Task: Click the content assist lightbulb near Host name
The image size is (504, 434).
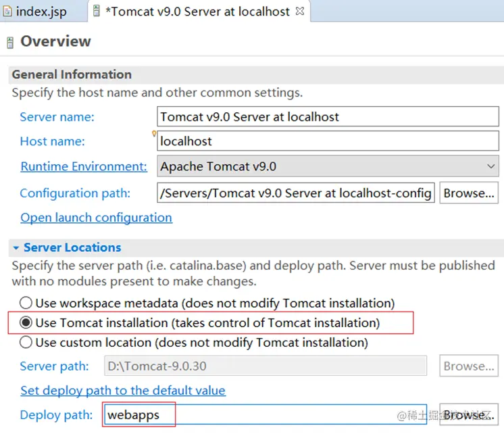Action: click(154, 133)
